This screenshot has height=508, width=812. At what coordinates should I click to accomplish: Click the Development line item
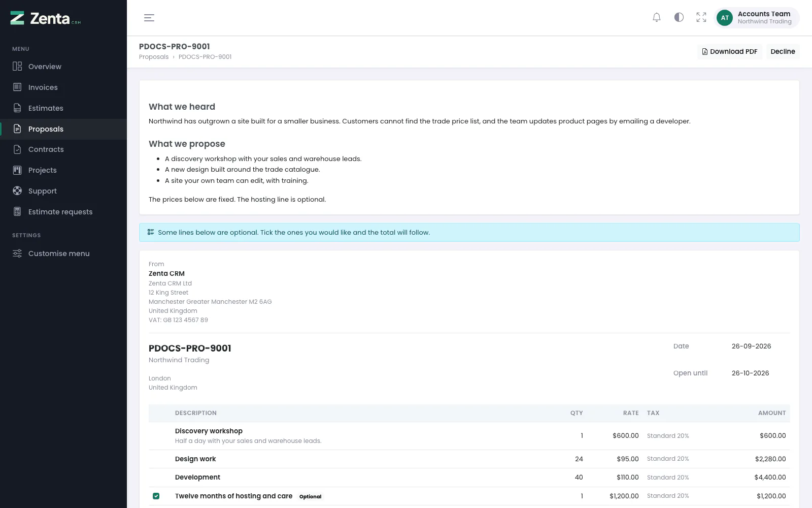[197, 478]
